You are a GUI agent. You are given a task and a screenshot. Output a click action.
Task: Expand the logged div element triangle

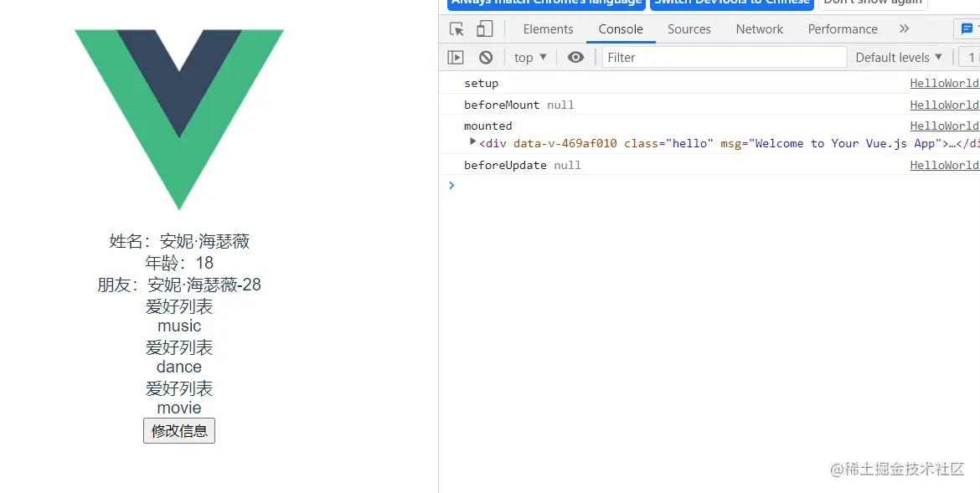pos(473,141)
